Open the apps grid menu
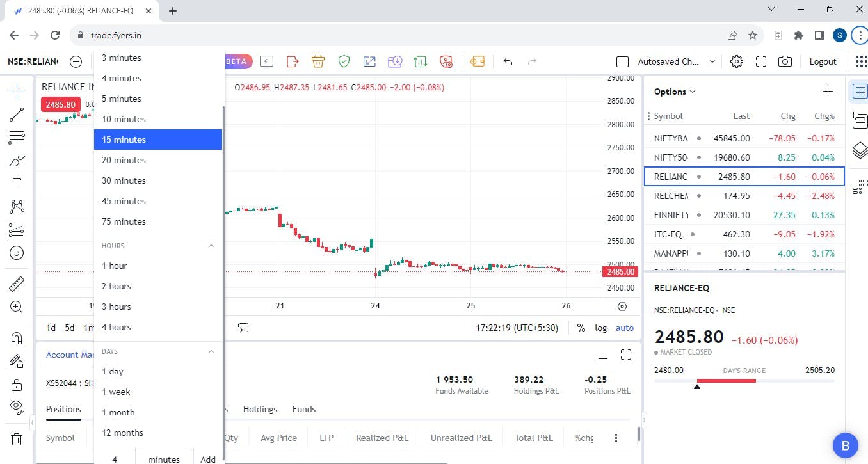 point(862,61)
